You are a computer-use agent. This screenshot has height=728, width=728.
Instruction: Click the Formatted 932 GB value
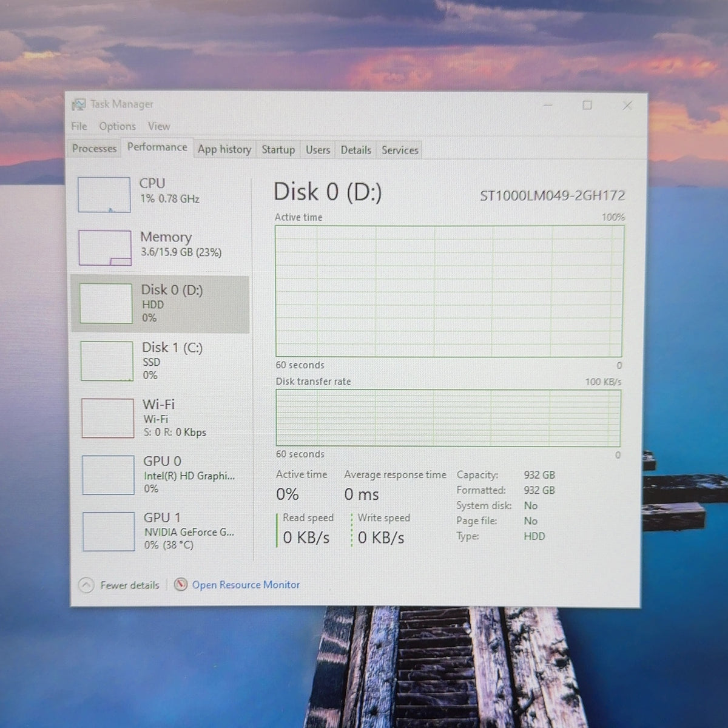coord(539,490)
